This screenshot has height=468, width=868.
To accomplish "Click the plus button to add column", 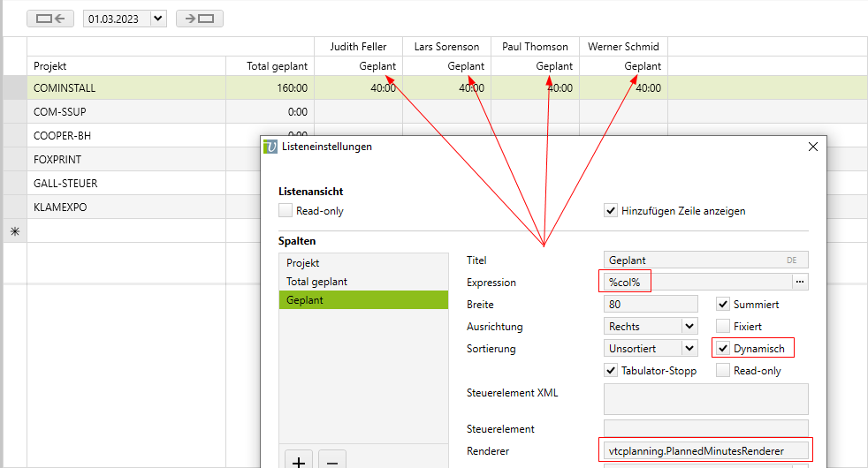I will coord(298,461).
